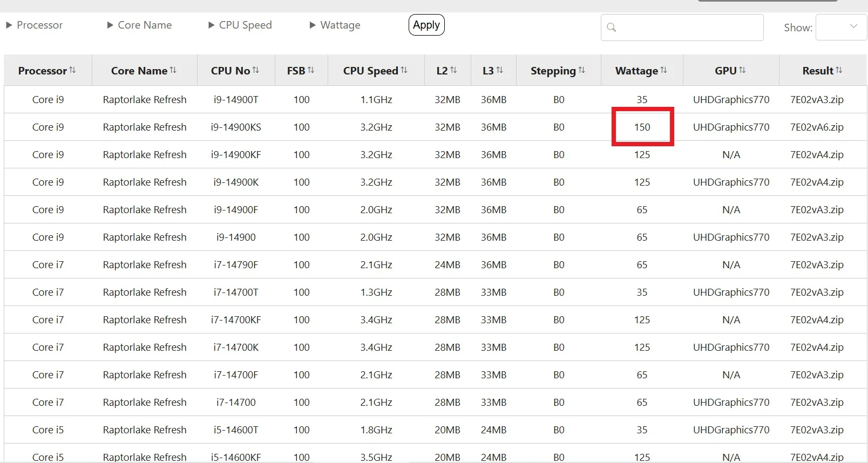868x463 pixels.
Task: Download 7E02vA4.zip for i9-14900K
Action: (817, 182)
